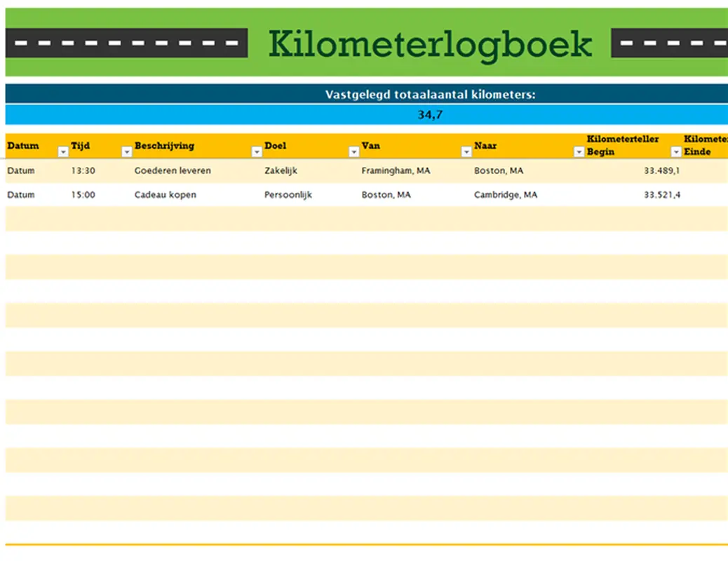This screenshot has width=728, height=561.
Task: Open the Tijd column filter dropdown
Action: pos(127,151)
